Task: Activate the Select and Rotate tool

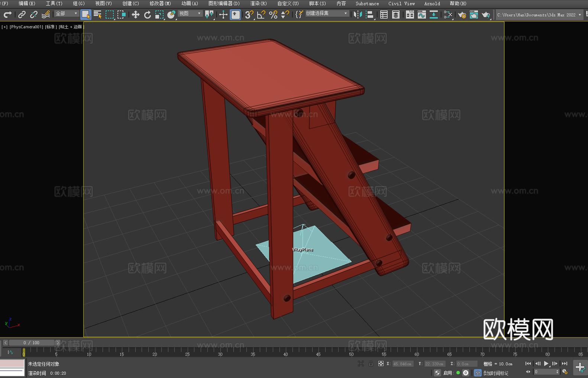Action: coord(148,14)
